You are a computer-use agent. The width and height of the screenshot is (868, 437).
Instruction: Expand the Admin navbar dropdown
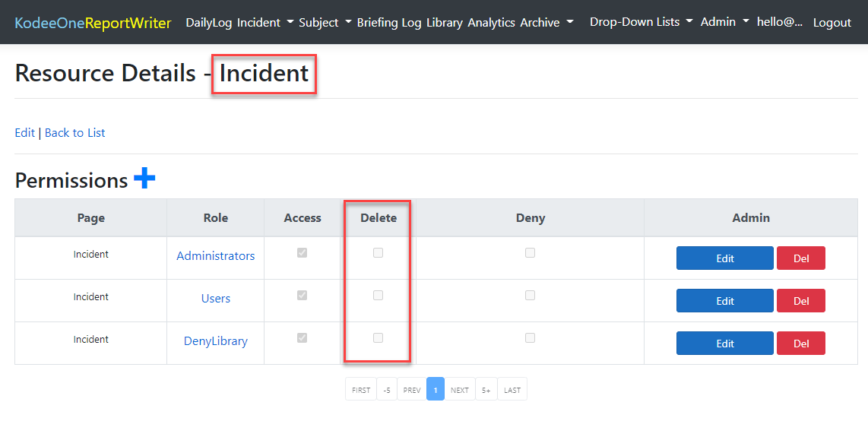(x=724, y=22)
